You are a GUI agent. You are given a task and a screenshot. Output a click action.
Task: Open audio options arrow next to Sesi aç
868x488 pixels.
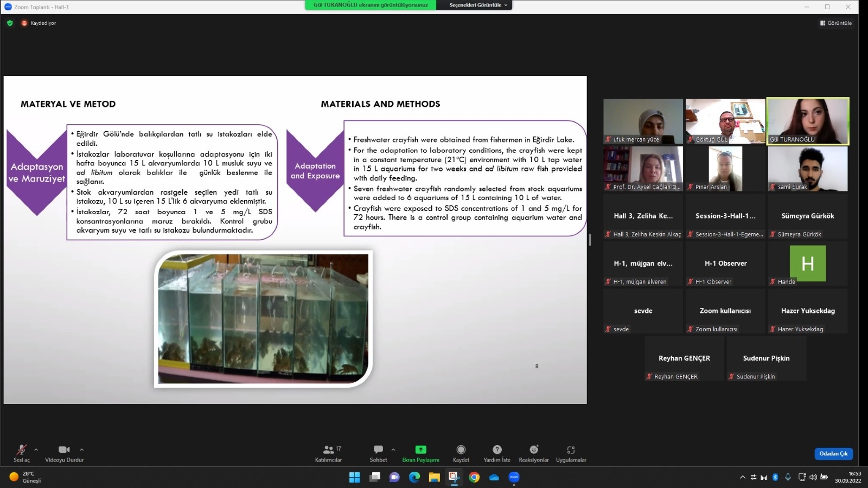36,450
